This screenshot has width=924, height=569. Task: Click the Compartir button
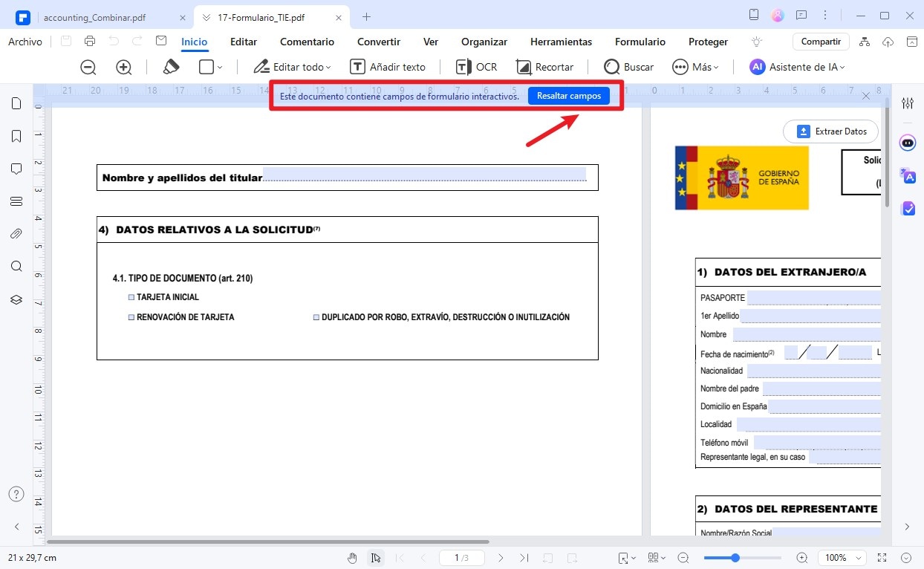pos(821,42)
